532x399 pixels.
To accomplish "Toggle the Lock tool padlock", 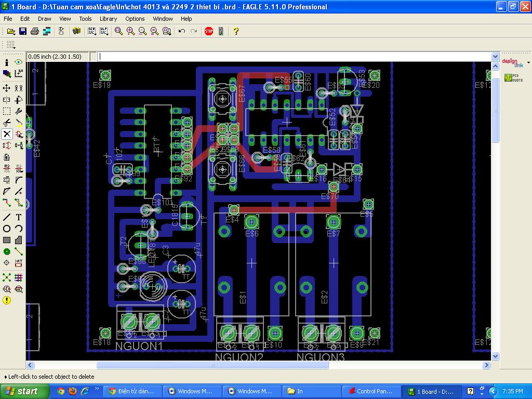I will 7,157.
